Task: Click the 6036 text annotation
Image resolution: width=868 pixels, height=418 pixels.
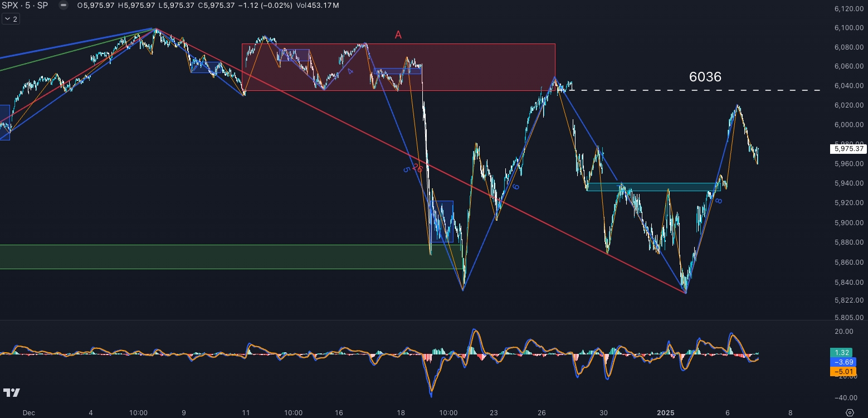Action: pos(705,77)
